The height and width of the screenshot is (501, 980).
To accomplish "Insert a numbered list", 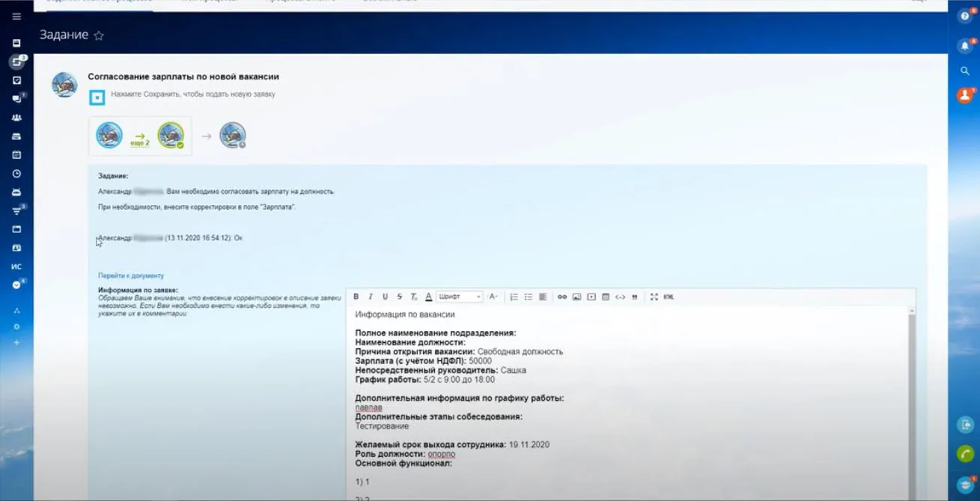I will (514, 297).
